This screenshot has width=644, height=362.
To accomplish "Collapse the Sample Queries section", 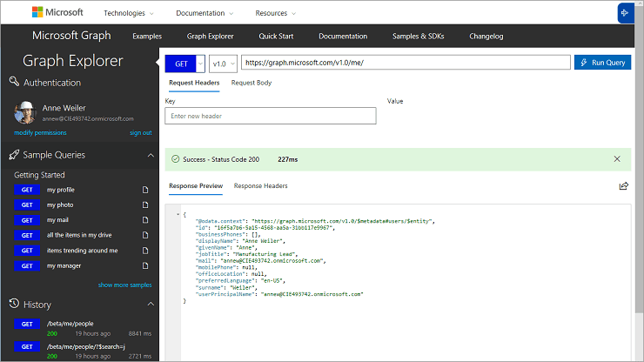I will coord(151,155).
